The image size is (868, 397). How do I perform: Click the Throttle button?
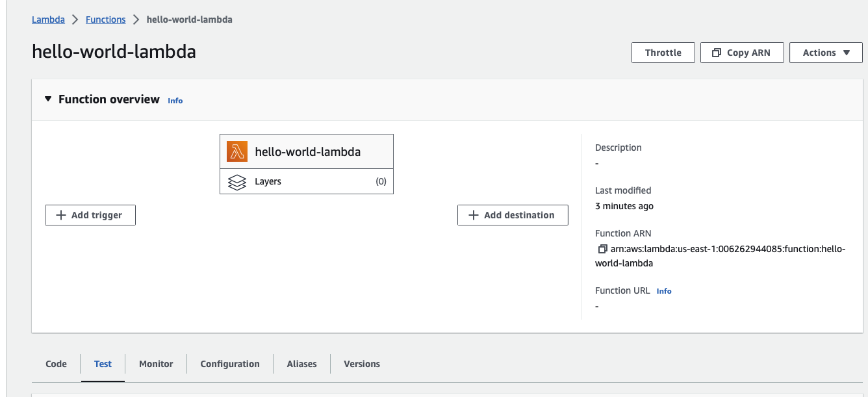pos(663,52)
